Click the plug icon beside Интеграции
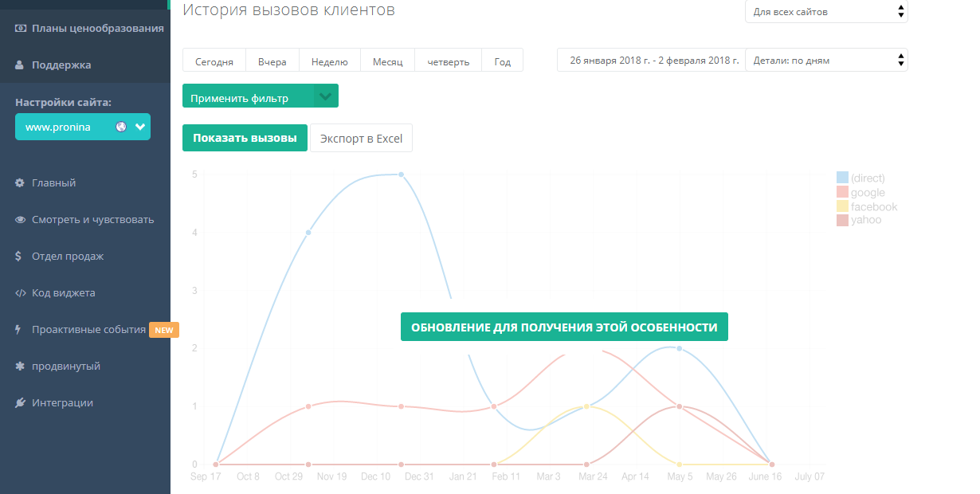980x494 pixels. (x=20, y=403)
